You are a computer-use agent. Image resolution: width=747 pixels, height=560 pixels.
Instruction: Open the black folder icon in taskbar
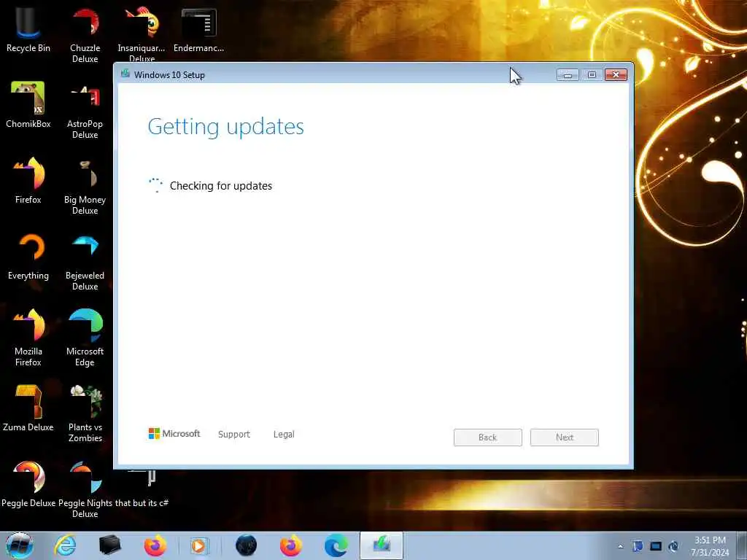110,545
